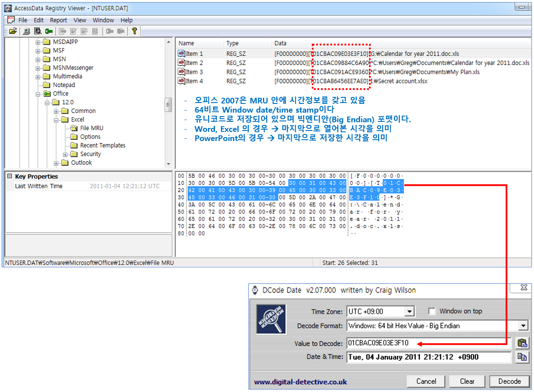Open the View menu

coord(80,20)
